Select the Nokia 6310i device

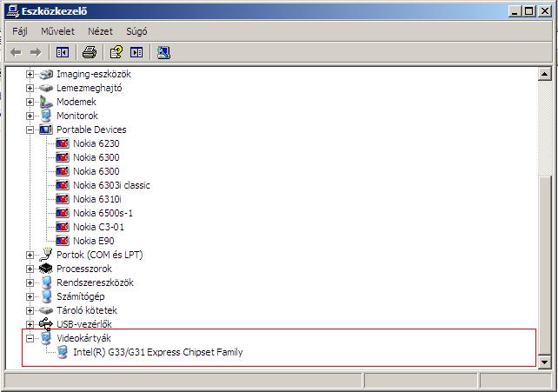tap(97, 199)
